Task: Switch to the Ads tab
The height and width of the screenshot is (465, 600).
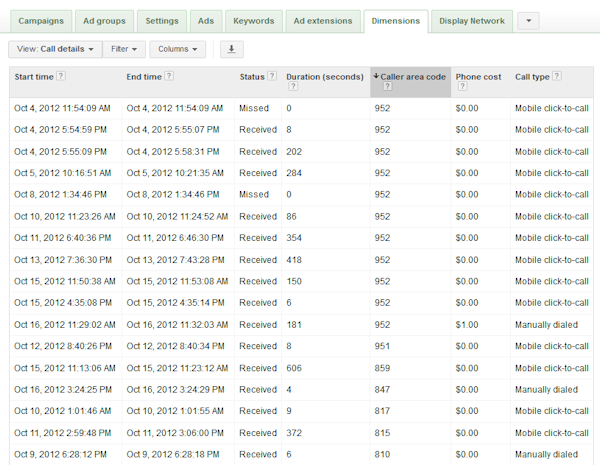Action: [206, 21]
